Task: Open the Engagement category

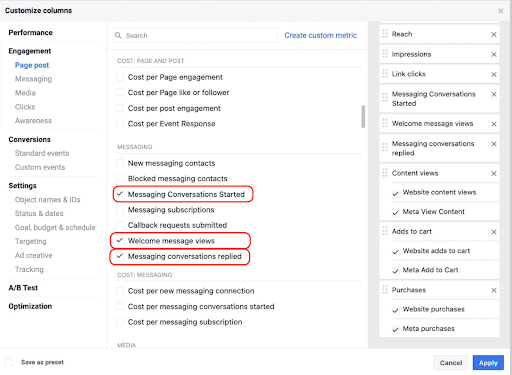Action: [30, 51]
